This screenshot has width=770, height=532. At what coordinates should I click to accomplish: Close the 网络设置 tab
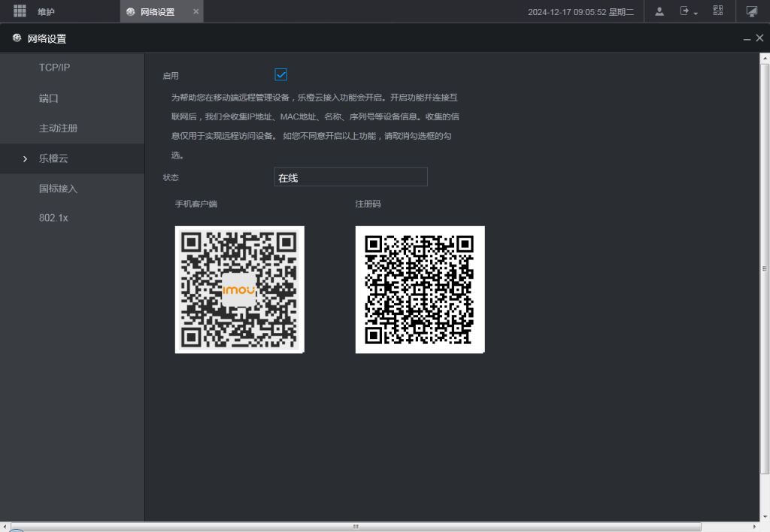[x=196, y=12]
